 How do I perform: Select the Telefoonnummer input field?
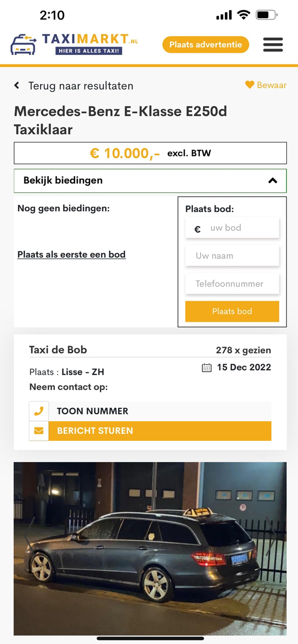click(232, 284)
